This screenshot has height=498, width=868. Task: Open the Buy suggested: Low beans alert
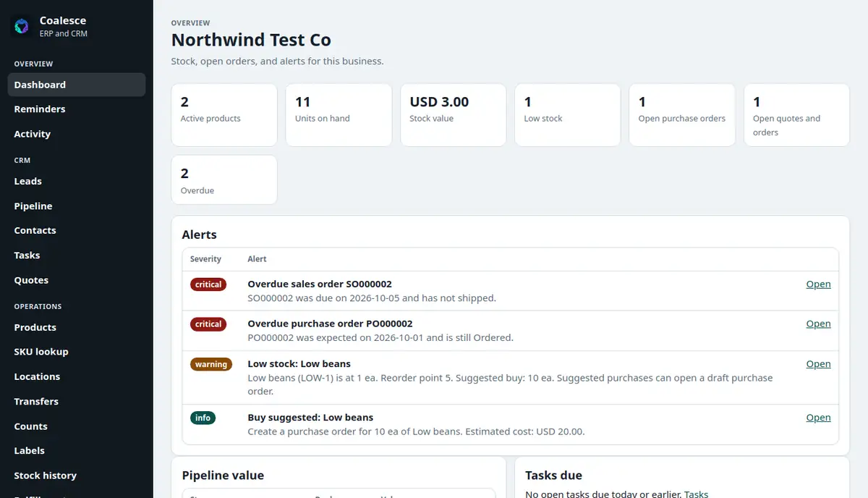coord(818,418)
